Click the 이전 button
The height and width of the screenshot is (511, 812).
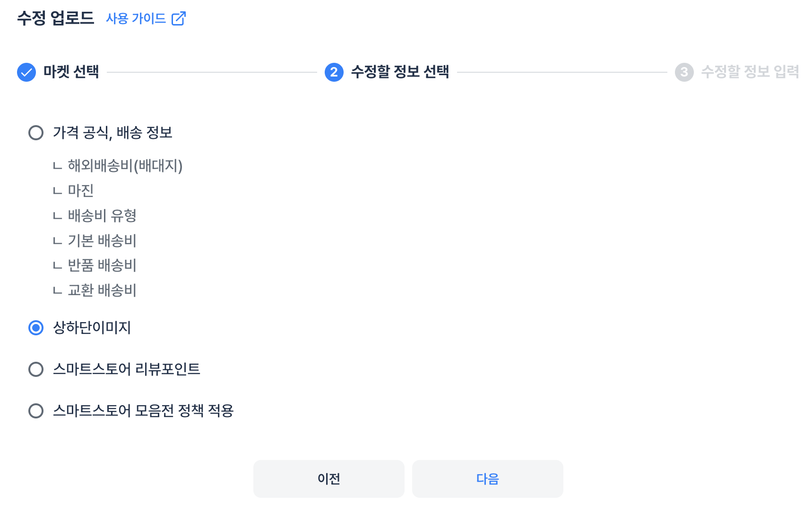tap(329, 478)
